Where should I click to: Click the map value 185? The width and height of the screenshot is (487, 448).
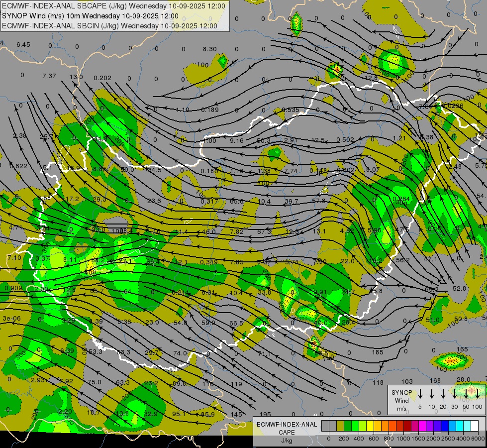tap(378, 352)
